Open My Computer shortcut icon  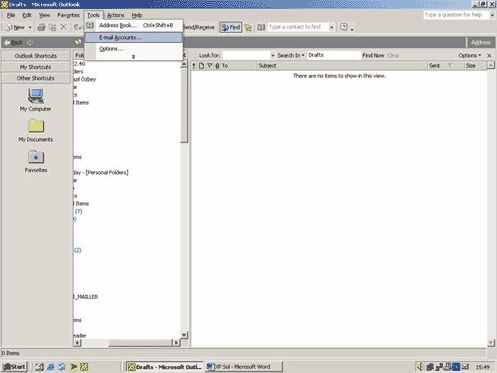click(36, 96)
